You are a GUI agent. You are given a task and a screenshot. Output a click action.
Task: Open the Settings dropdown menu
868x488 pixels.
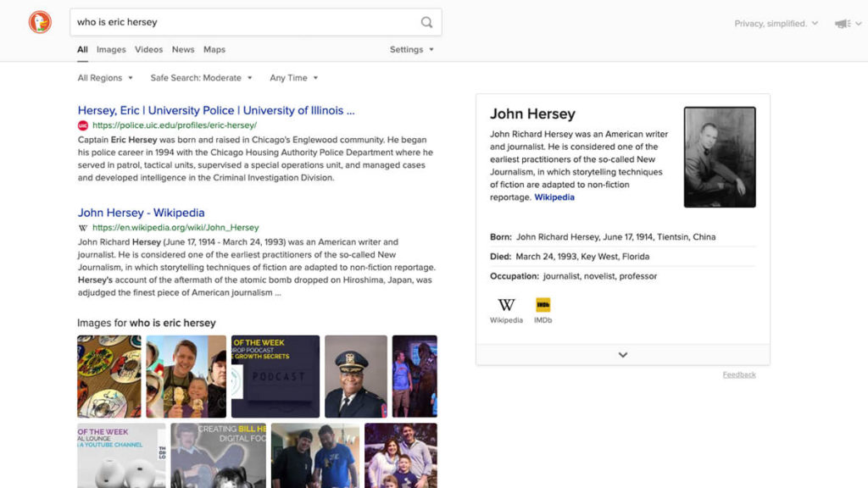(x=411, y=50)
